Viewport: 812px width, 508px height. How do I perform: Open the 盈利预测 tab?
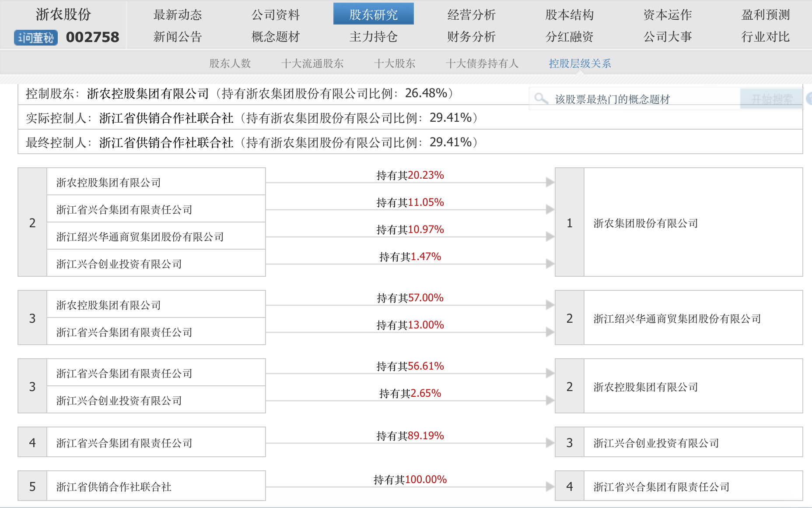(x=765, y=15)
